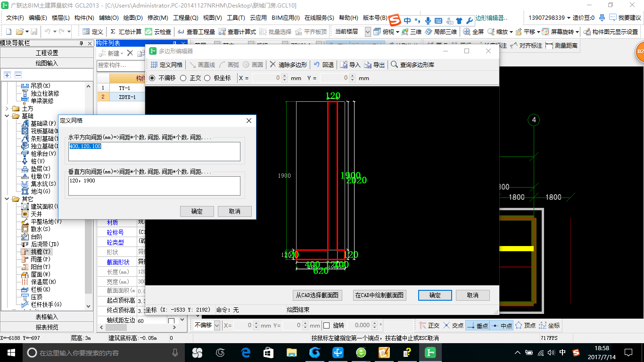The width and height of the screenshot is (644, 362).
Task: Click 从CAD选择截面图 button
Action: click(317, 295)
